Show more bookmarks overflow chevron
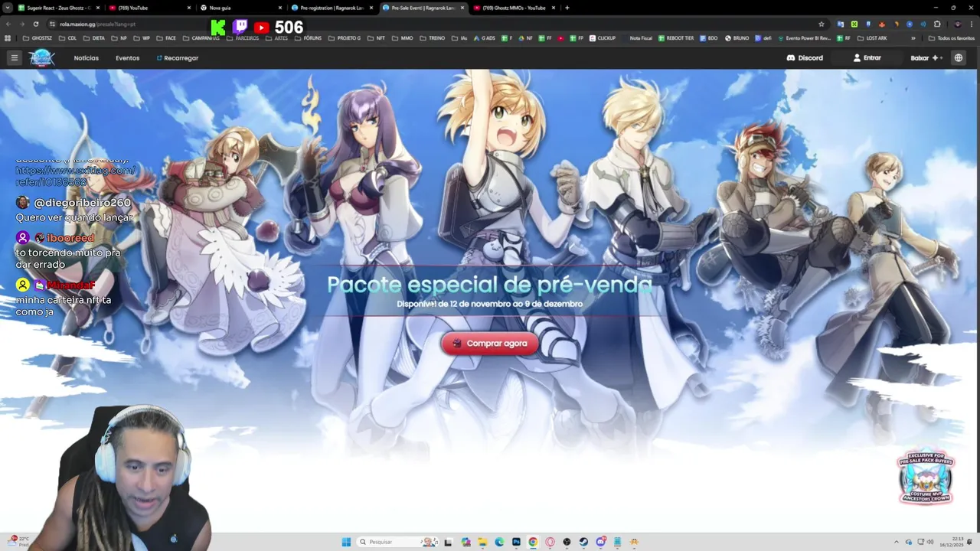980x551 pixels. (913, 37)
